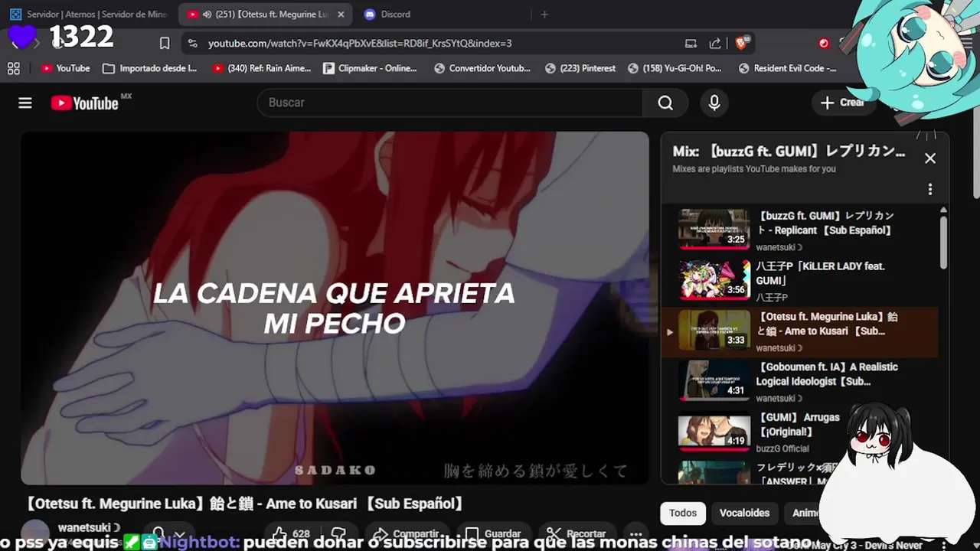This screenshot has height=551, width=980.
Task: Open the Ref: Rain Aime bookmark
Action: [x=262, y=68]
